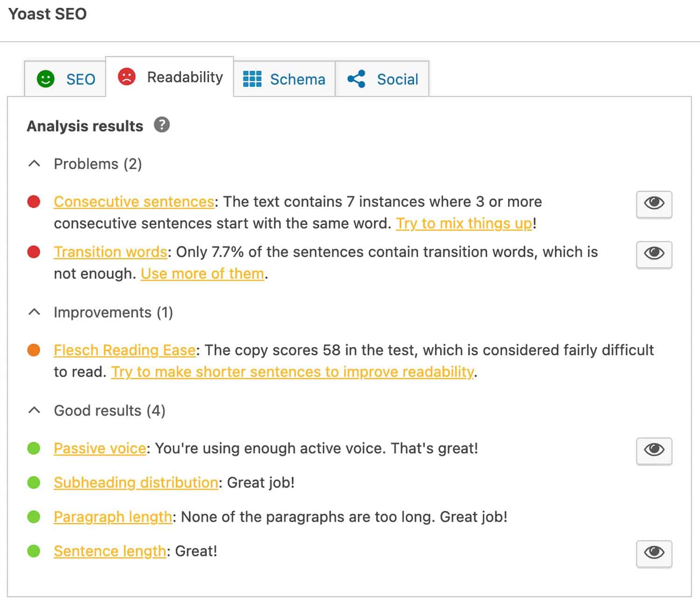The height and width of the screenshot is (603, 700).
Task: Click the red dot beside Consecutive sentences
Action: tap(33, 202)
